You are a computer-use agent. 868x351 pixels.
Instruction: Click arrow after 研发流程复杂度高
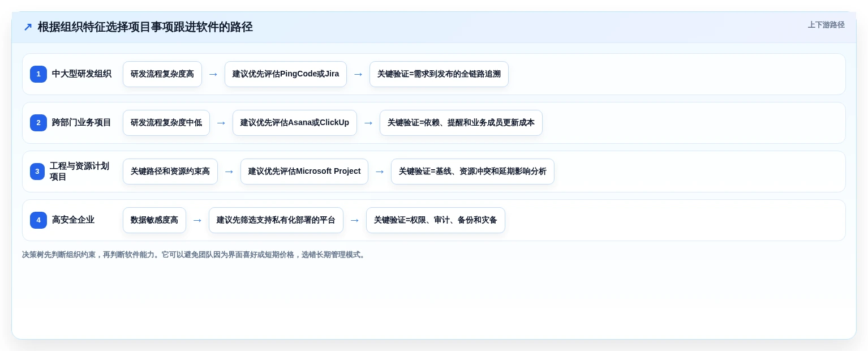tap(213, 74)
